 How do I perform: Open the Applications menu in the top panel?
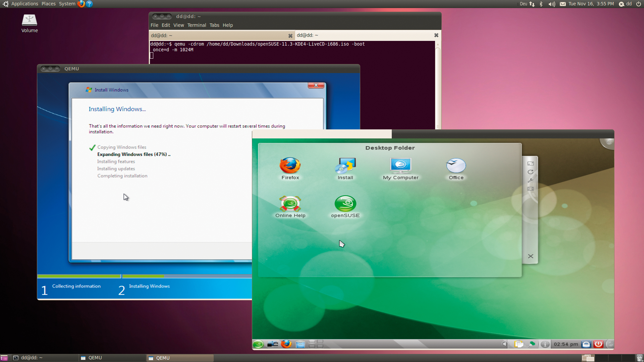point(24,4)
